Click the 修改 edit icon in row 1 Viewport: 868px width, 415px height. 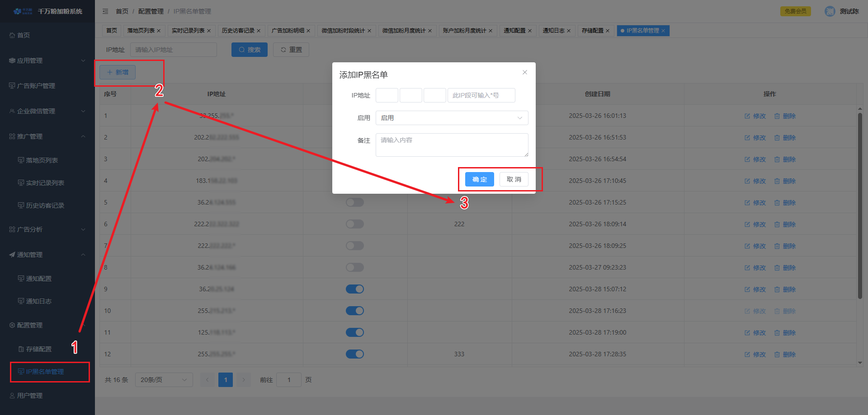(747, 116)
